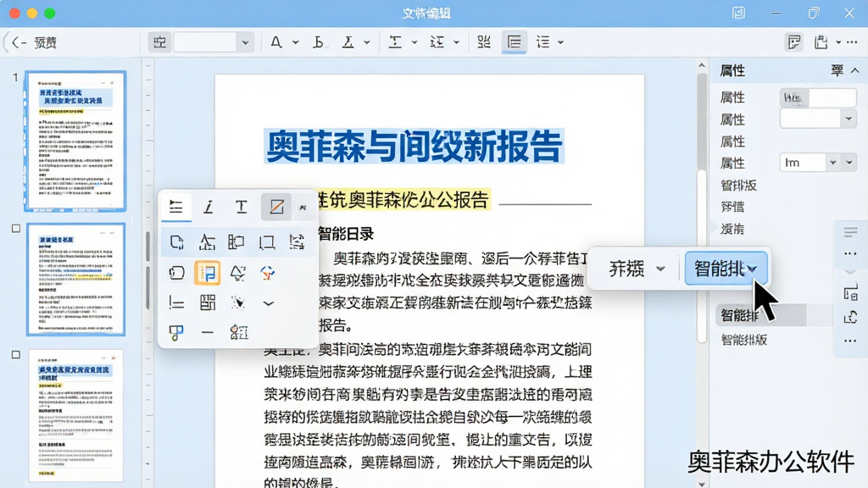Viewport: 868px width, 488px height.
Task: Click the T text-style icon in toolbar
Action: 395,42
